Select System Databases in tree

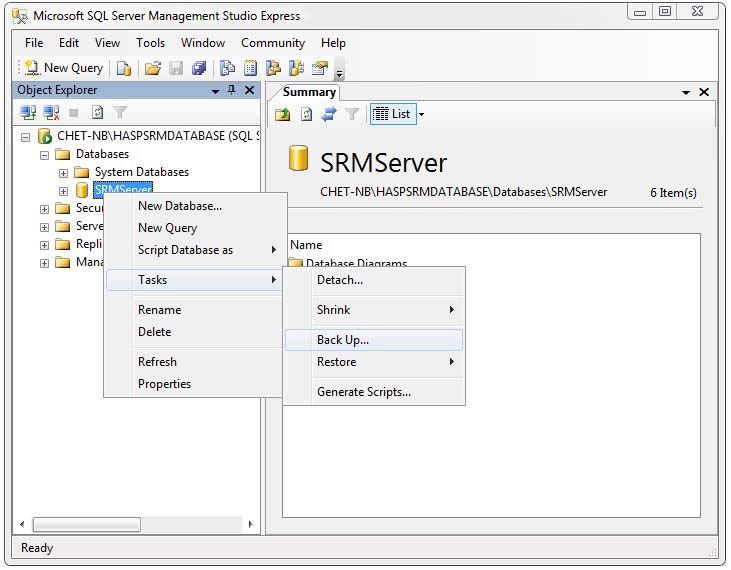pyautogui.click(x=142, y=172)
